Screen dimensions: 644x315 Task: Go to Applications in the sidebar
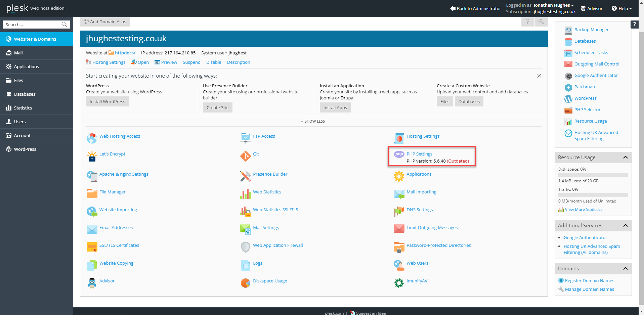click(x=37, y=66)
